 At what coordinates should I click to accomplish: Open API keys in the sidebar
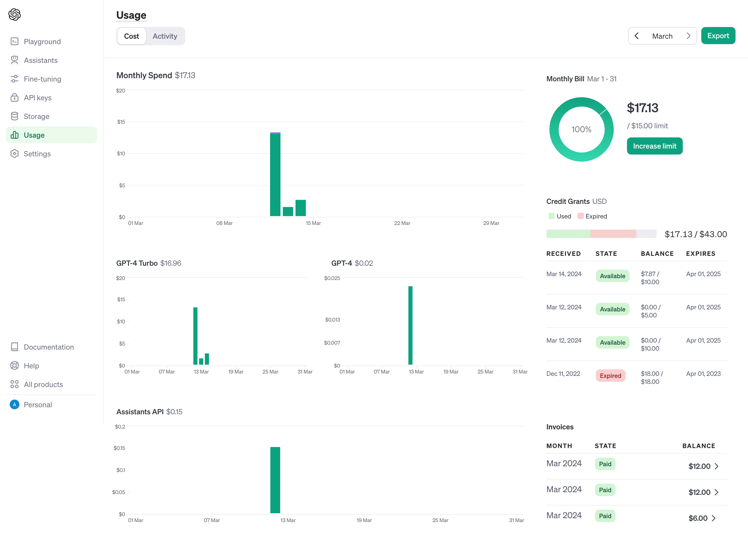coord(52,98)
